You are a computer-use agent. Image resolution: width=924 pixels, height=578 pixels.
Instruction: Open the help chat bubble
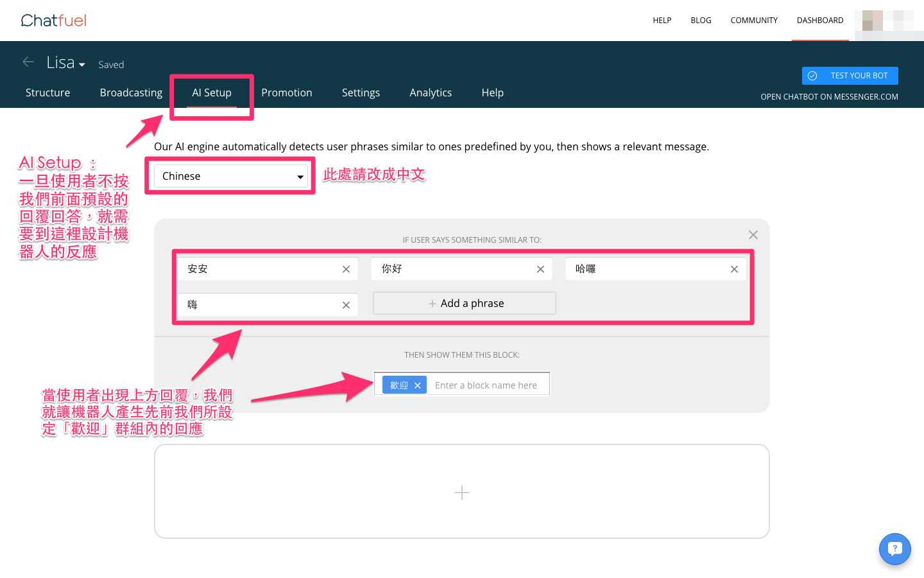895,549
